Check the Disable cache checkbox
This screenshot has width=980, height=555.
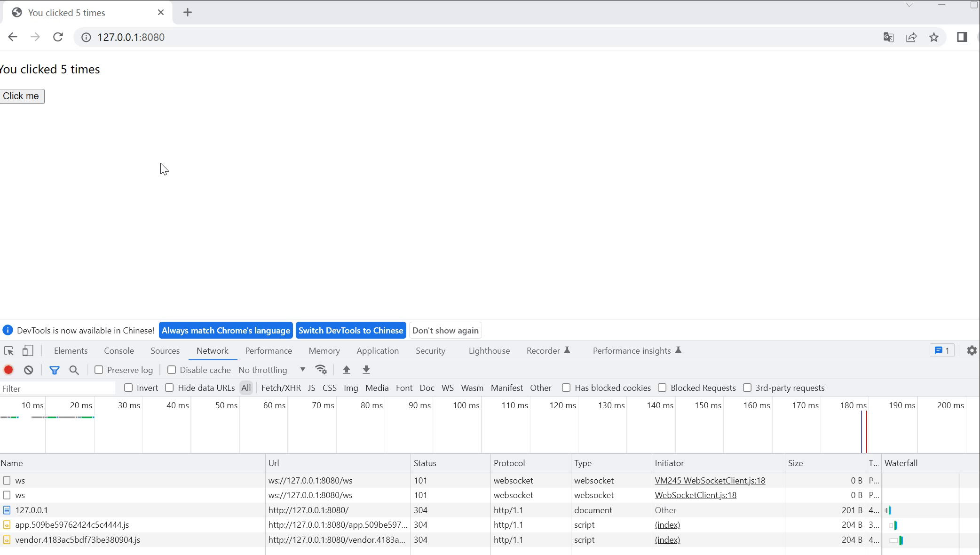tap(172, 370)
